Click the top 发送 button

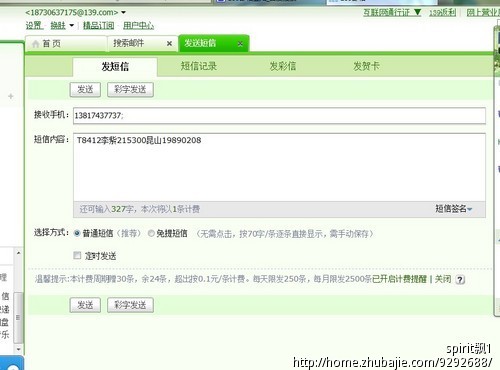pyautogui.click(x=85, y=90)
